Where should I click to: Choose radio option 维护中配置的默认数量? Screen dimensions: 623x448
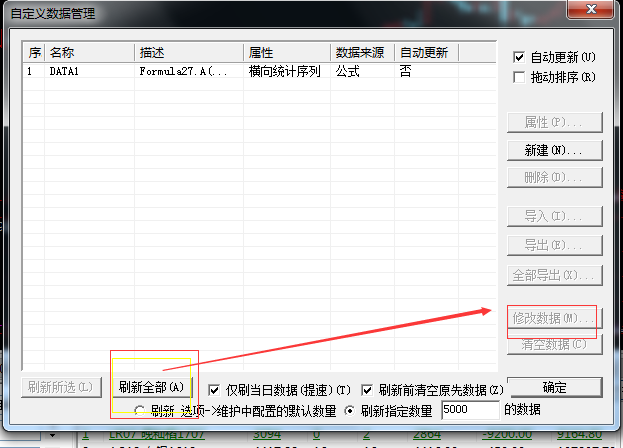140,410
